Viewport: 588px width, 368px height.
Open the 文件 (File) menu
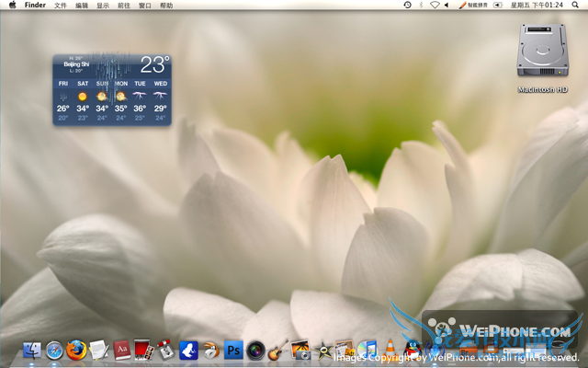point(61,6)
